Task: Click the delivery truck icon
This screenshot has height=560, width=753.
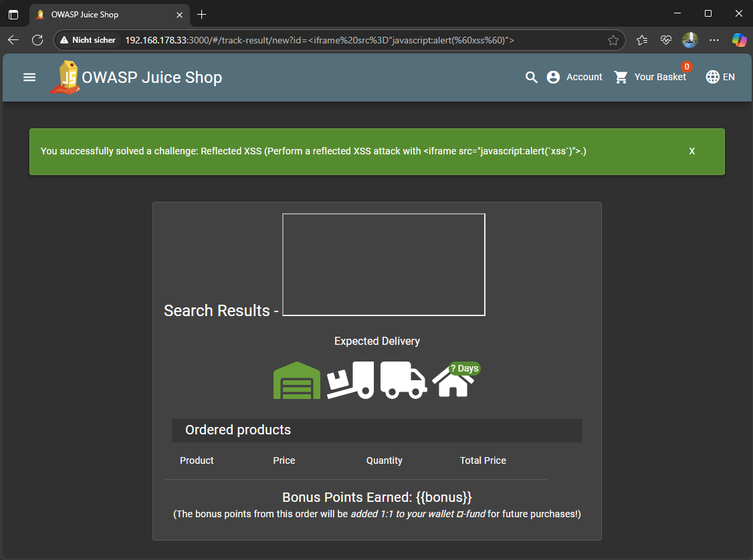Action: [403, 380]
